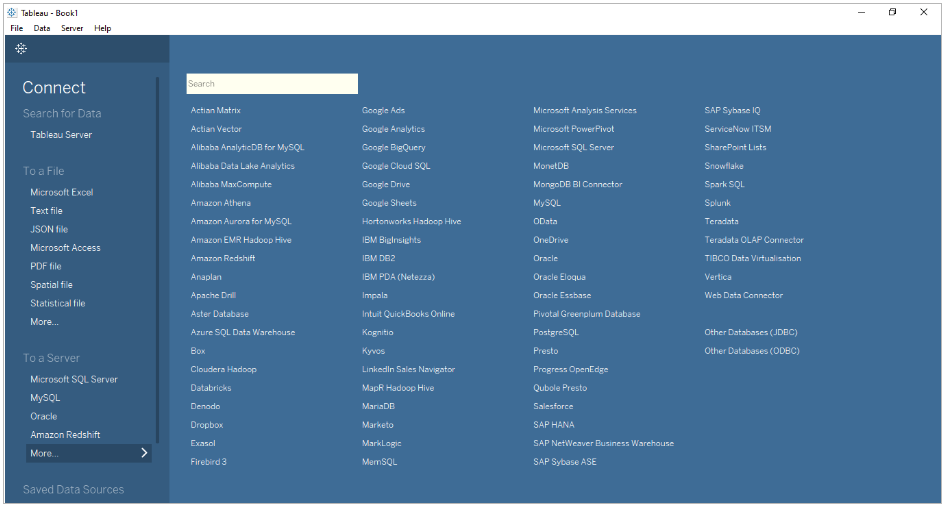Connect to Tableau Server
Viewport: 946px width, 506px height.
tap(61, 135)
